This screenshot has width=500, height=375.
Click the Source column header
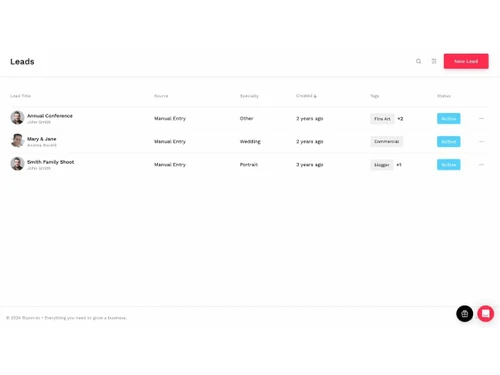pos(161,96)
